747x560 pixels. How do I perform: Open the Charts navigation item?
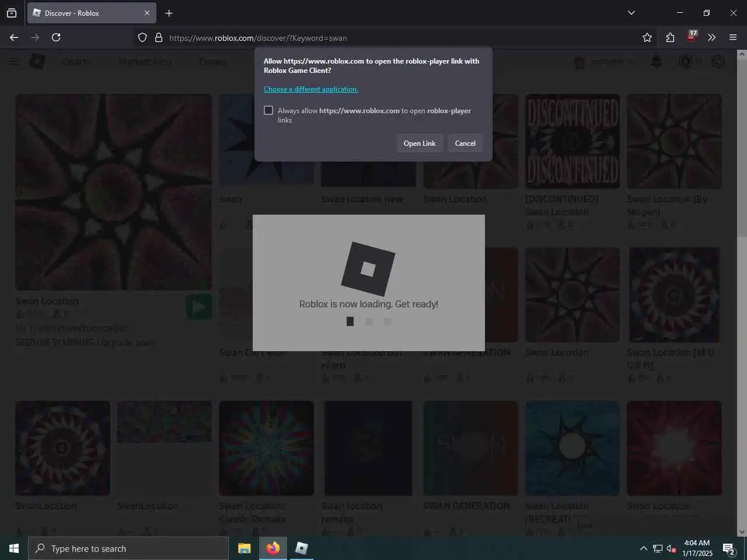click(x=76, y=62)
